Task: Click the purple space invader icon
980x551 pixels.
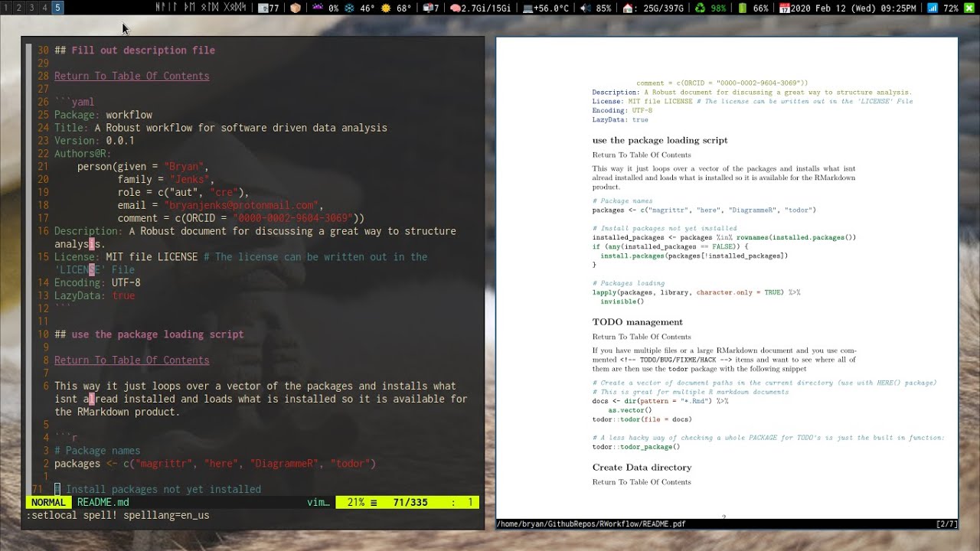Action: [318, 8]
